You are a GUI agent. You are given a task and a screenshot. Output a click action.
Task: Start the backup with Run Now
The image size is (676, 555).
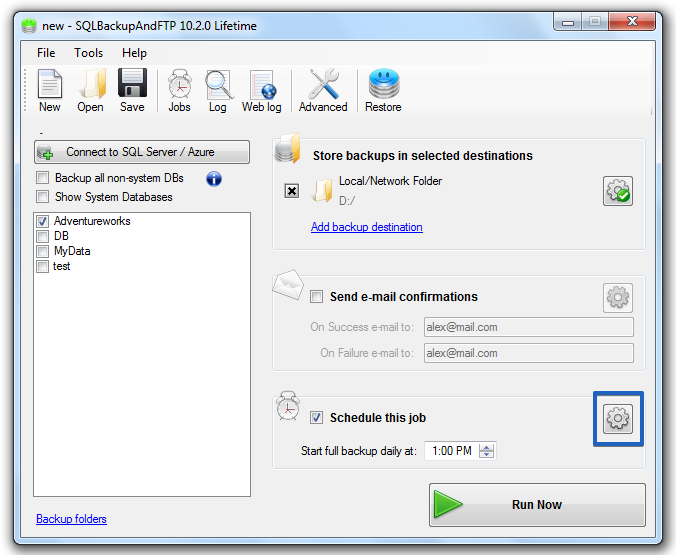pyautogui.click(x=537, y=505)
